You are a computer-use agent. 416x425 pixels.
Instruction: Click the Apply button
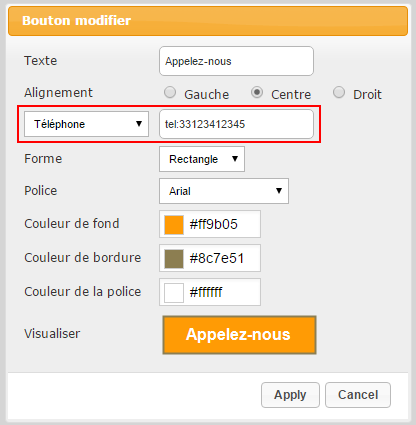[x=290, y=395]
